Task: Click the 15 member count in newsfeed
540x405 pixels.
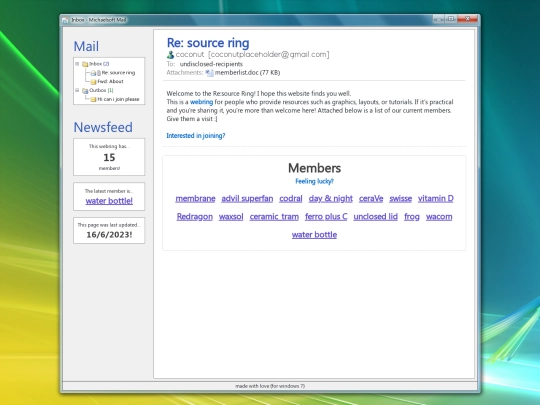Action: (x=109, y=157)
